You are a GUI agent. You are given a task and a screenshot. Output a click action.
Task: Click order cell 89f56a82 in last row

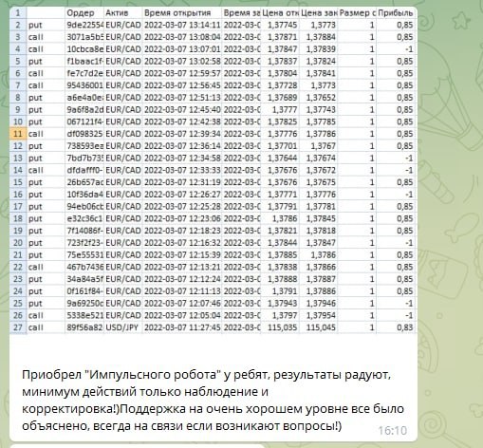(x=84, y=327)
